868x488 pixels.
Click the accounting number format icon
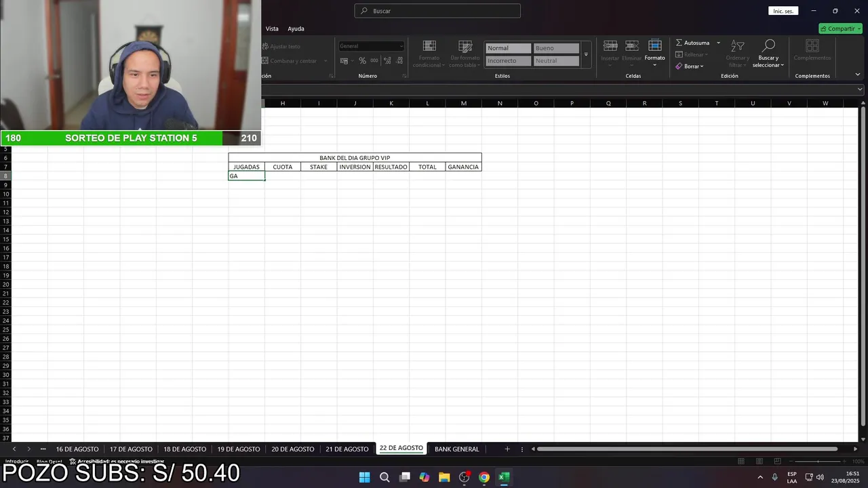pos(344,60)
